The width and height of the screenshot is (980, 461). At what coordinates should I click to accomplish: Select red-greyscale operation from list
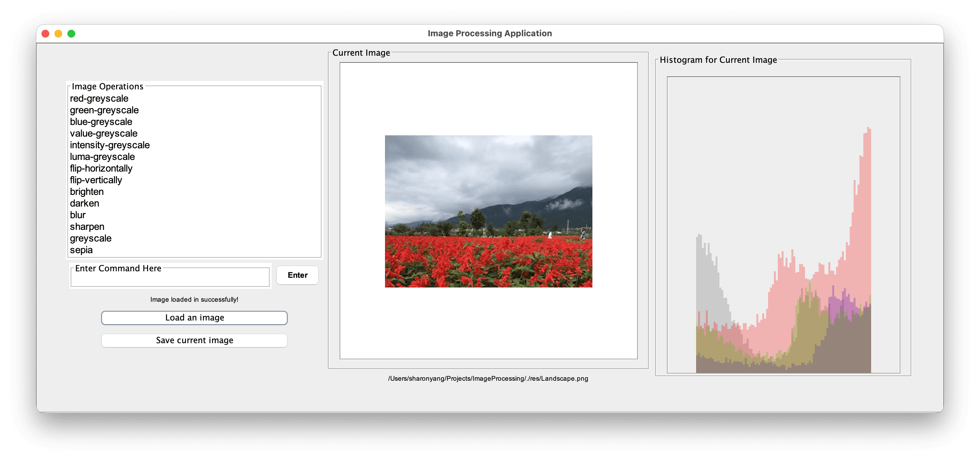(x=194, y=98)
